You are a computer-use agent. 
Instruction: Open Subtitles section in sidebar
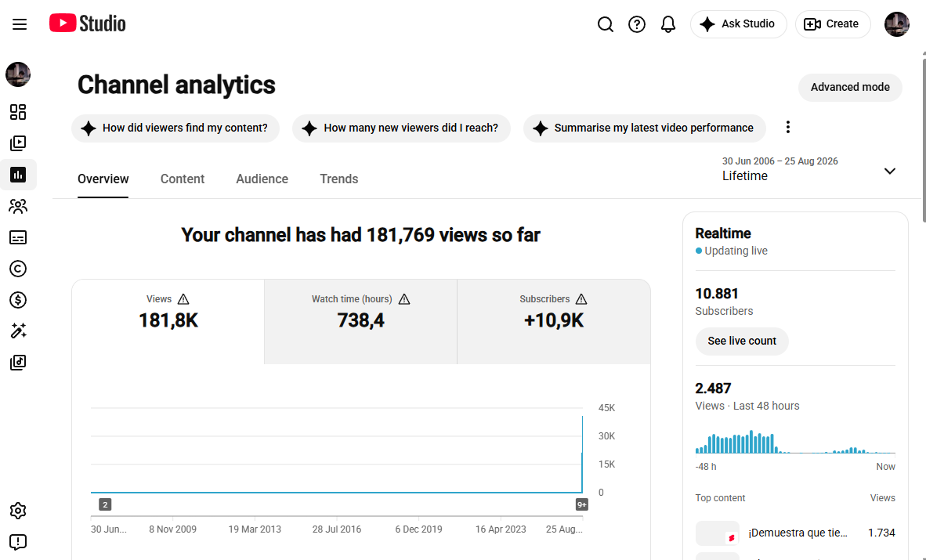tap(18, 237)
